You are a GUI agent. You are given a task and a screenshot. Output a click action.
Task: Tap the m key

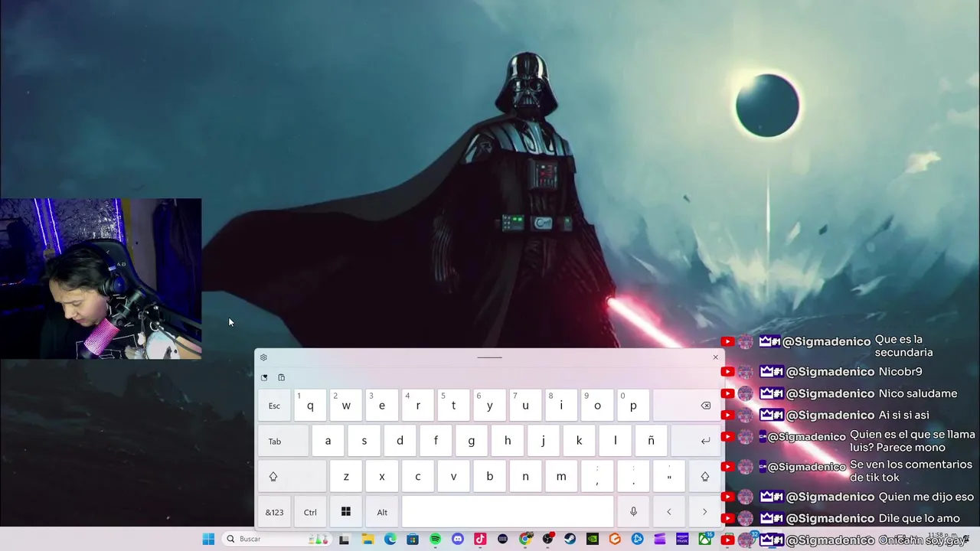click(x=561, y=477)
